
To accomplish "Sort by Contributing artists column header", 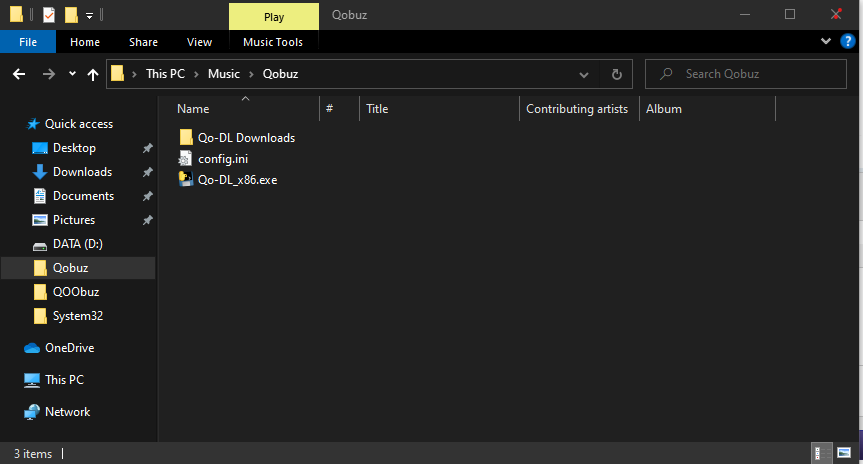I will [x=579, y=108].
